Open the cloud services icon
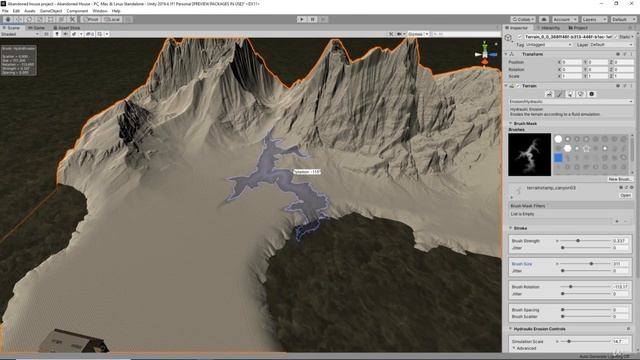Image resolution: width=640 pixels, height=360 pixels. pyautogui.click(x=544, y=19)
